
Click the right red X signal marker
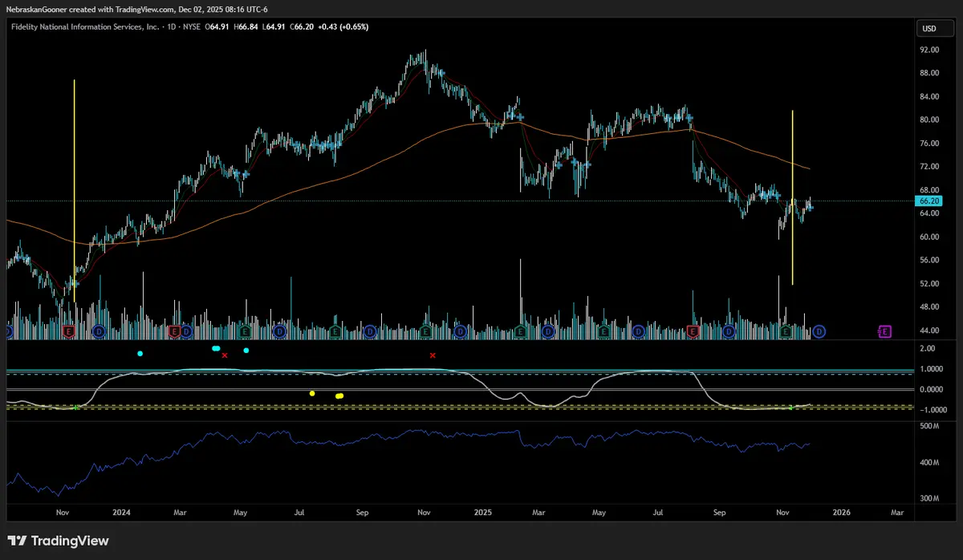(x=433, y=355)
